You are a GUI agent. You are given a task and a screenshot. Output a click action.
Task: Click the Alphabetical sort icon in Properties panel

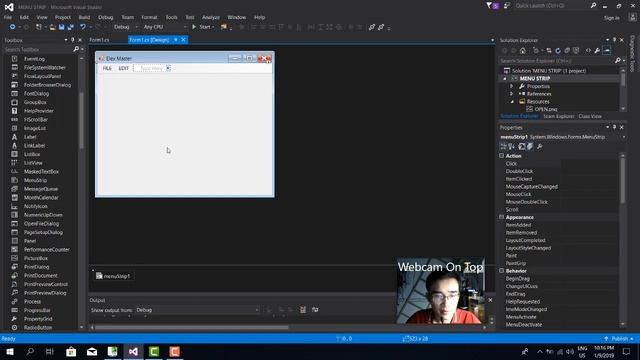pos(511,146)
